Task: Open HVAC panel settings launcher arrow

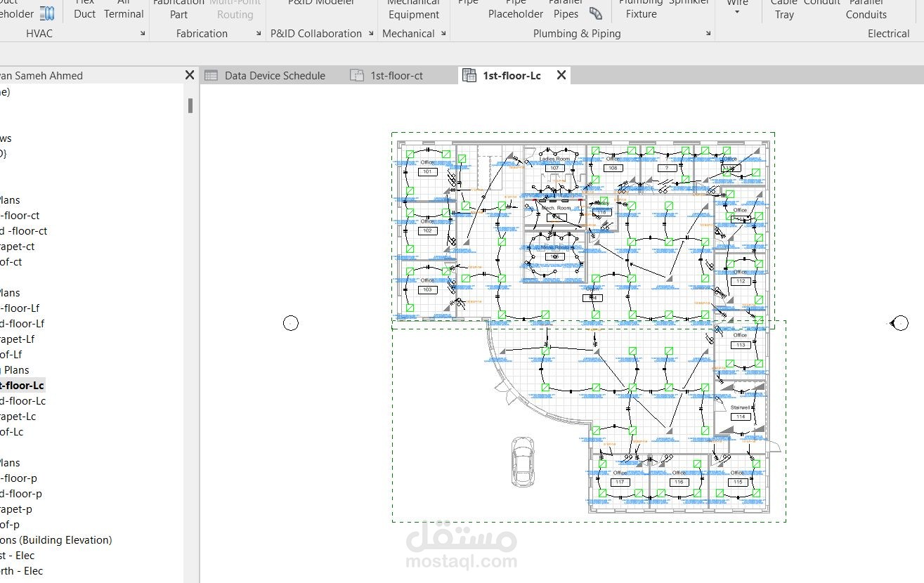Action: click(143, 34)
